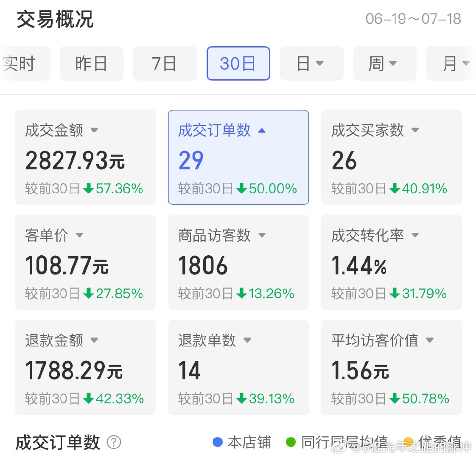476x458 pixels.
Task: Expand the 平均访客价值 metric arrow
Action: click(430, 340)
